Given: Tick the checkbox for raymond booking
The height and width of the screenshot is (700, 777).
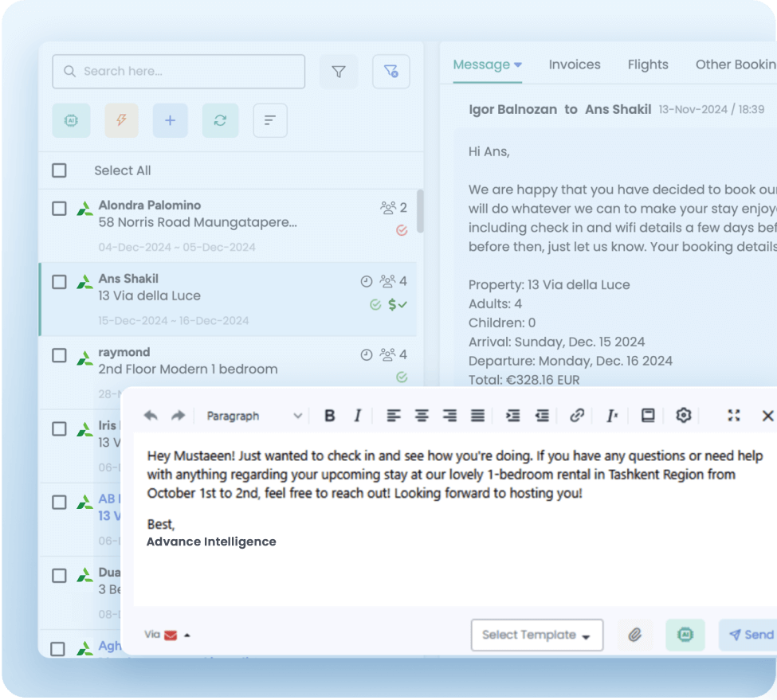Looking at the screenshot, I should pyautogui.click(x=60, y=355).
